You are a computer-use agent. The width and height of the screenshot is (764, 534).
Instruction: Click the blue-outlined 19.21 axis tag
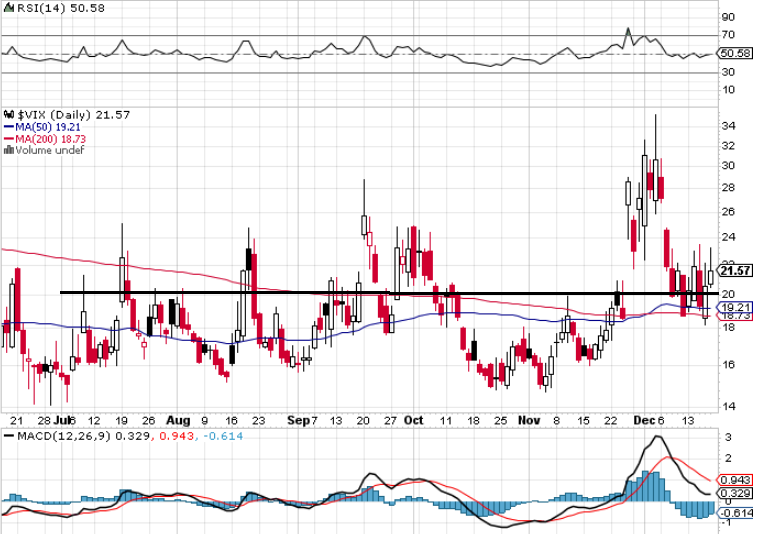pos(735,307)
